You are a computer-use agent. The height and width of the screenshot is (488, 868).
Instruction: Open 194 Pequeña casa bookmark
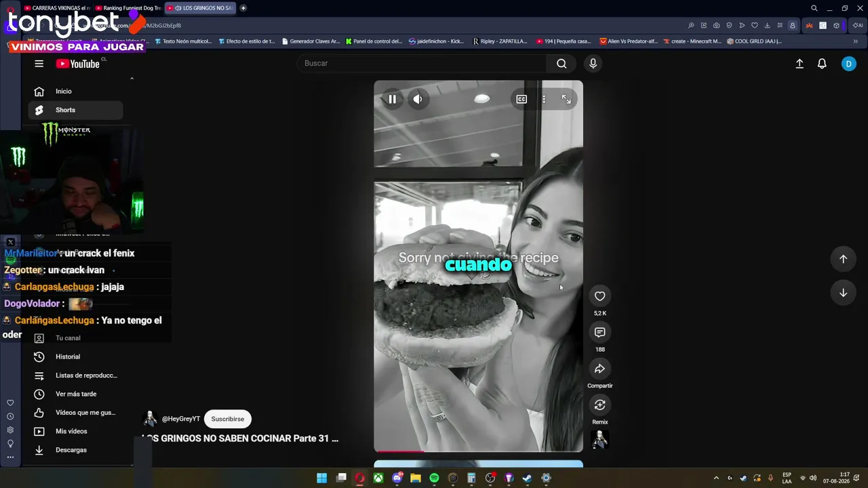(x=564, y=41)
